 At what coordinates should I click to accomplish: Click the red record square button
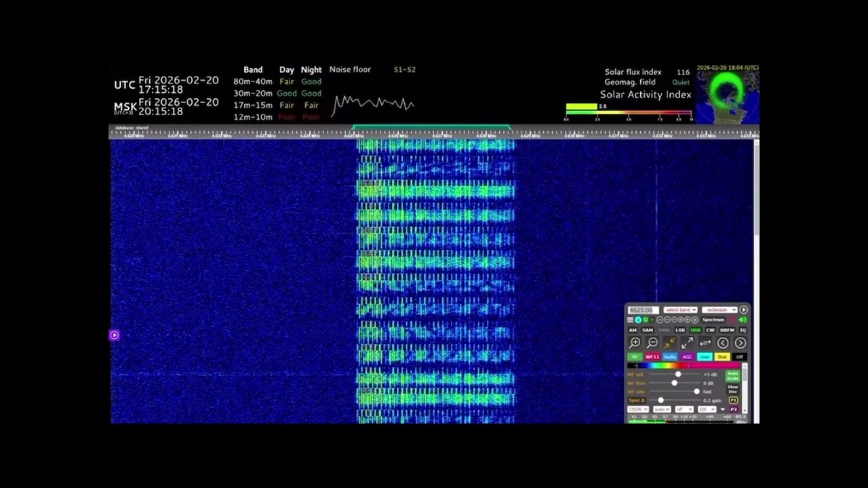click(731, 320)
